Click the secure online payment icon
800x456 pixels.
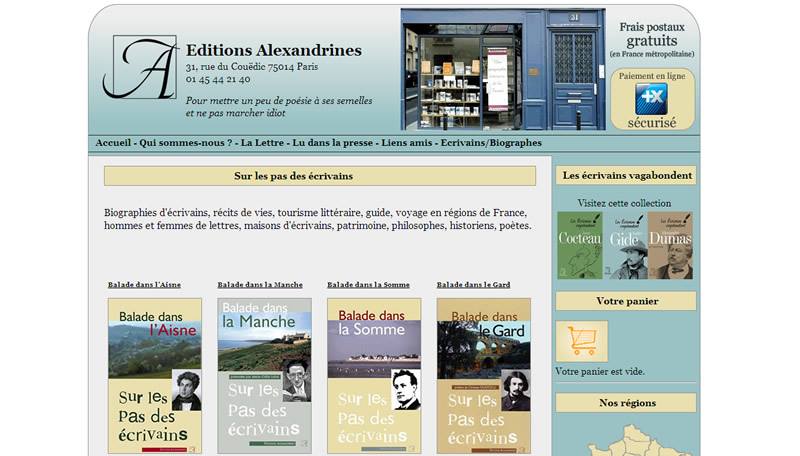(x=651, y=99)
